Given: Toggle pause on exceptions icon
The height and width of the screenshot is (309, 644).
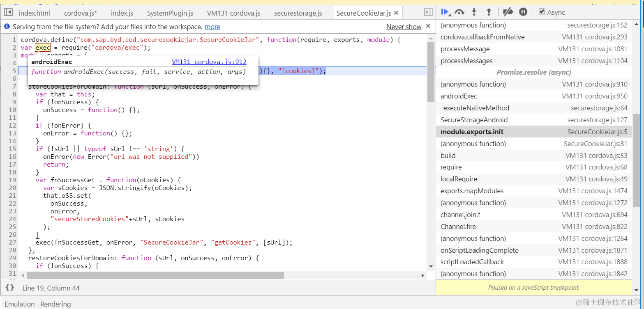Looking at the screenshot, I should click(x=523, y=12).
